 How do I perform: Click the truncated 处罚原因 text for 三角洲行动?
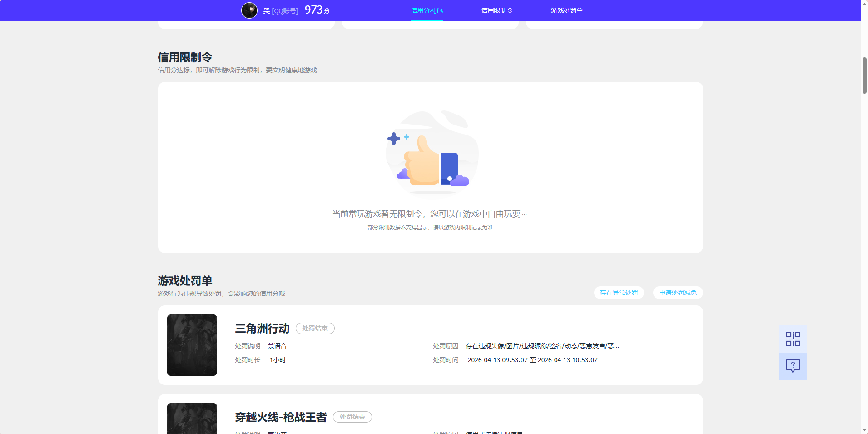(x=542, y=346)
